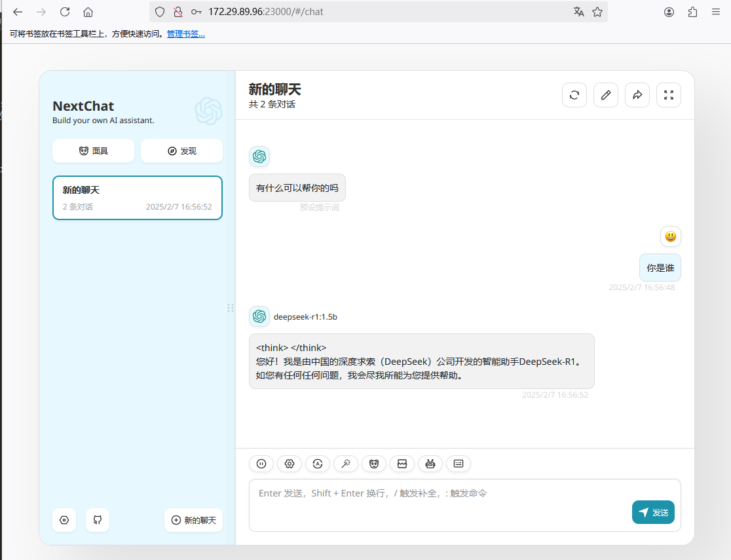
Task: Reload the page with the refresh icon
Action: pyautogui.click(x=65, y=12)
